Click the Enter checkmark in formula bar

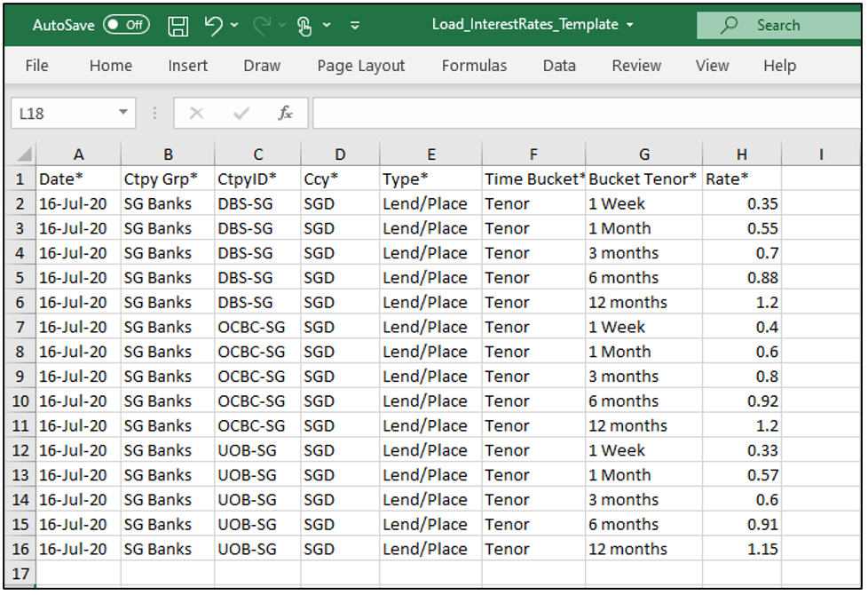click(241, 114)
